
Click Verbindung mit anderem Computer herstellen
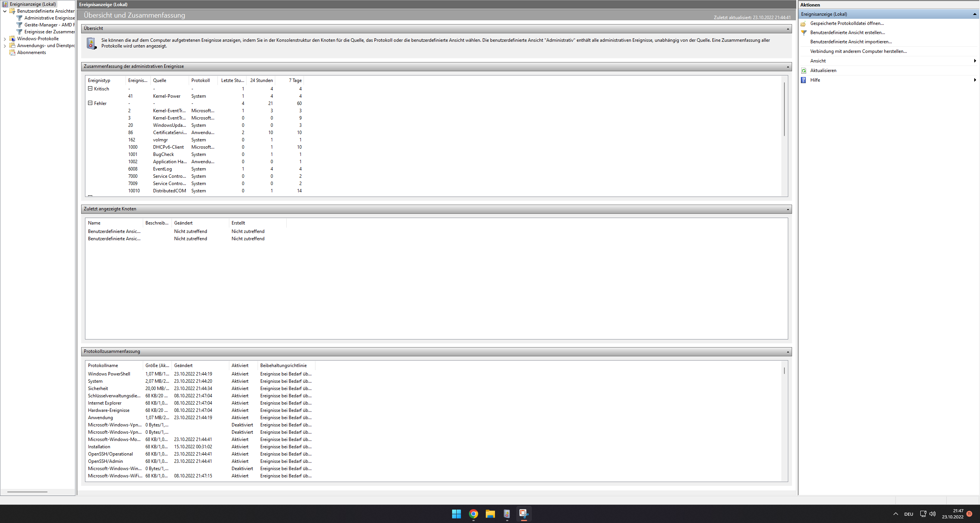point(858,51)
